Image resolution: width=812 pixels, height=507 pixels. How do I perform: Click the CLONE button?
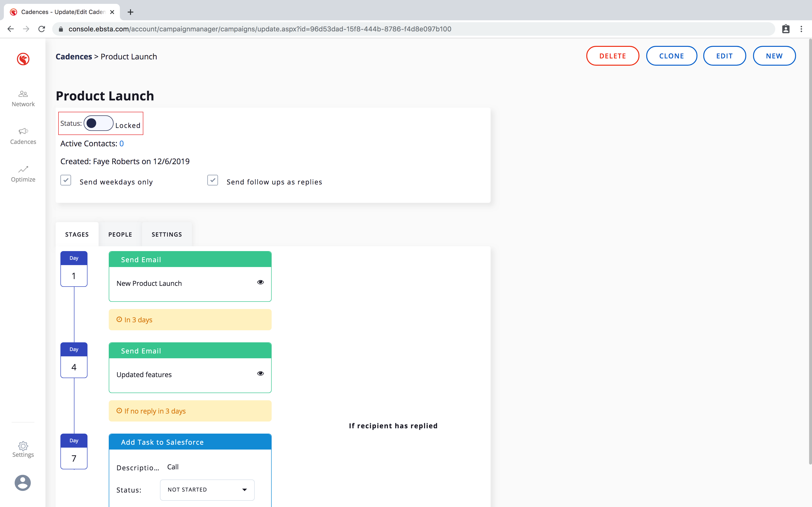671,56
